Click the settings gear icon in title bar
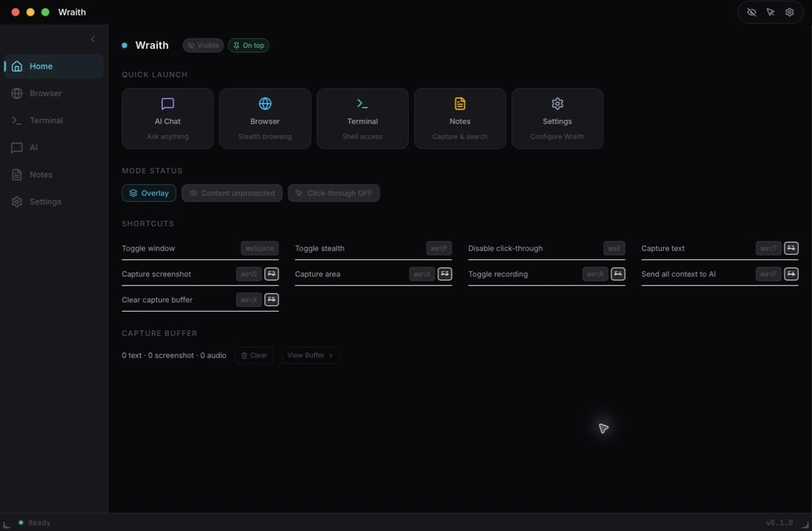 click(x=789, y=12)
